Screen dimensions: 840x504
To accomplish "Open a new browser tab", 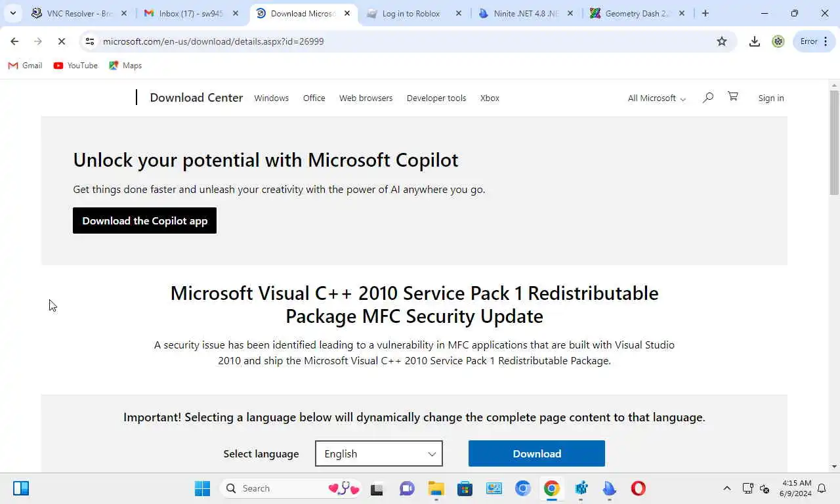I will [705, 13].
